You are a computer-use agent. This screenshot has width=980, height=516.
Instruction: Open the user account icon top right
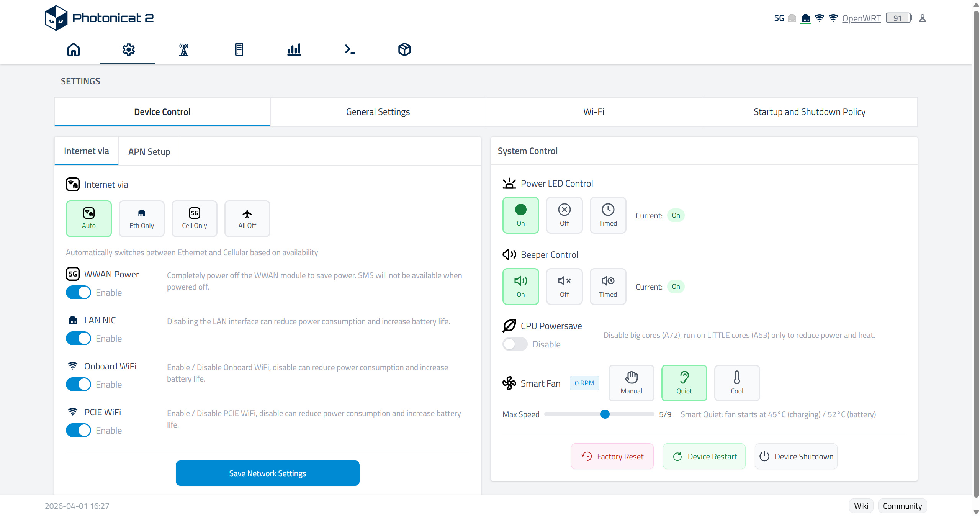pos(922,18)
